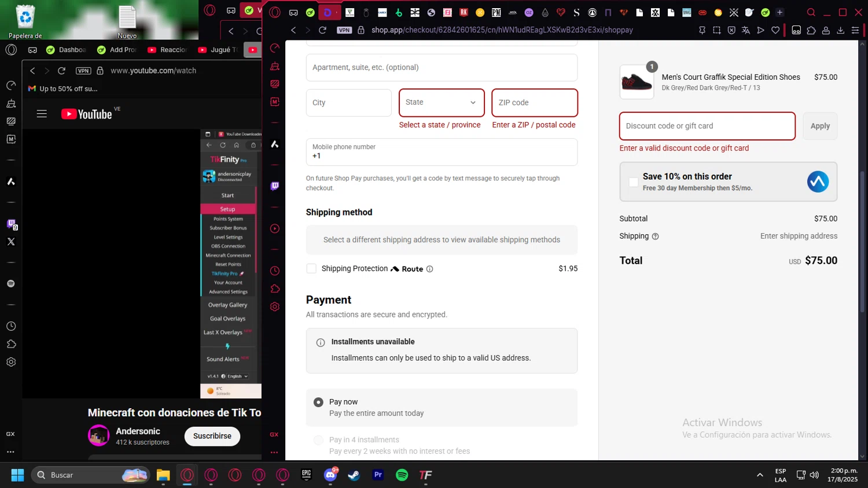Open the translate page icon in checkout toolbar
Image resolution: width=868 pixels, height=488 pixels.
click(746, 30)
